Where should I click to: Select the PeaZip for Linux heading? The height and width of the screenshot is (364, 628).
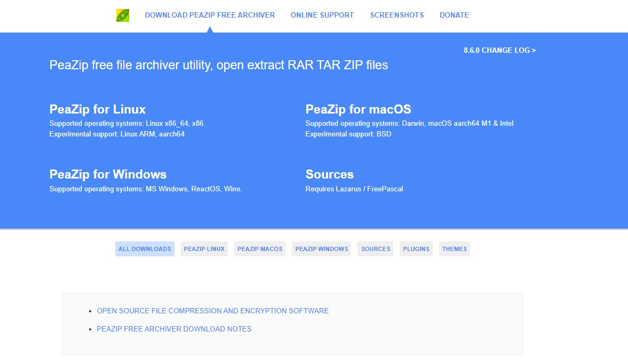point(97,109)
